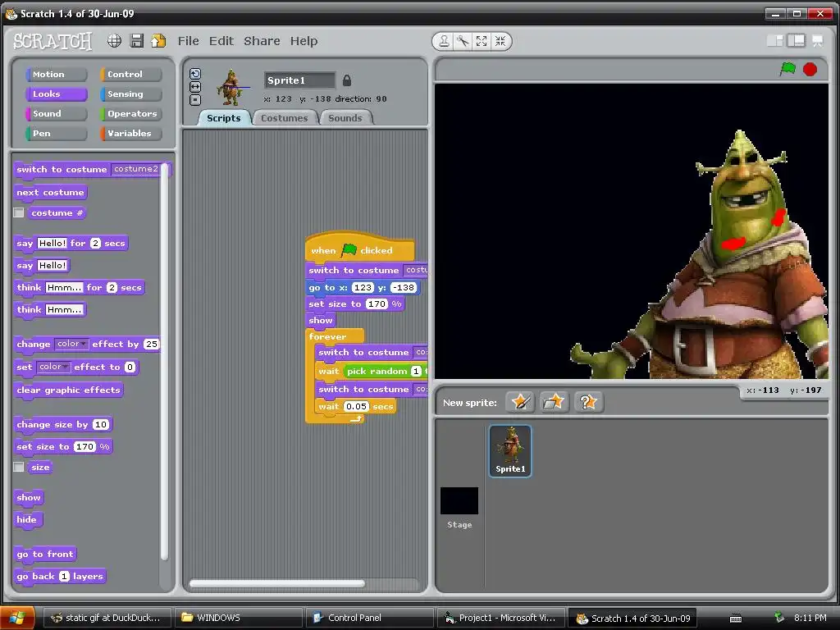Viewport: 840px width, 630px height.
Task: Select the Motion block category
Action: click(x=57, y=75)
